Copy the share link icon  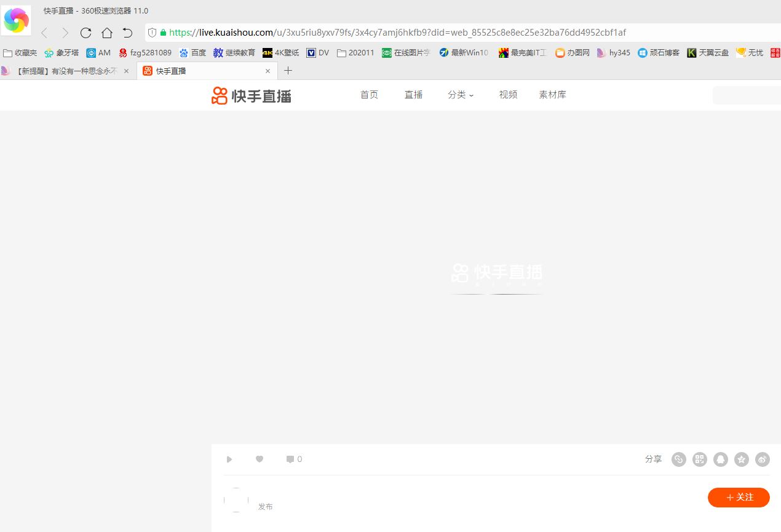click(x=678, y=459)
